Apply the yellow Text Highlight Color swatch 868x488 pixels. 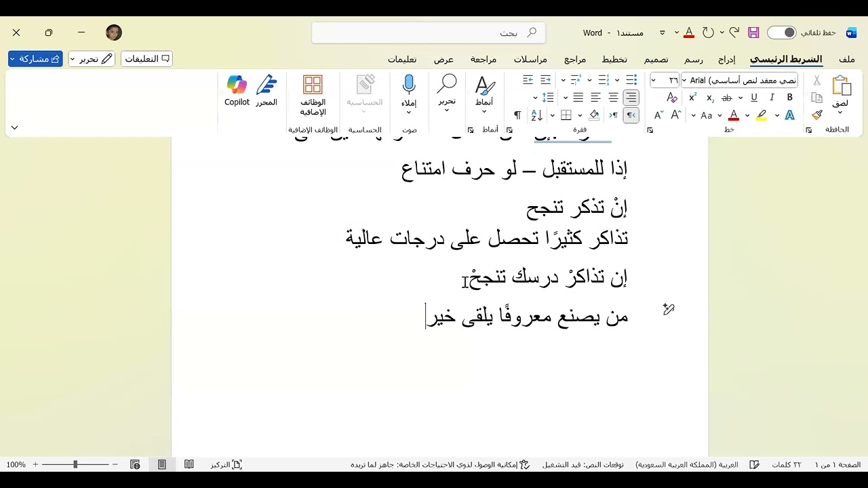[x=762, y=115]
